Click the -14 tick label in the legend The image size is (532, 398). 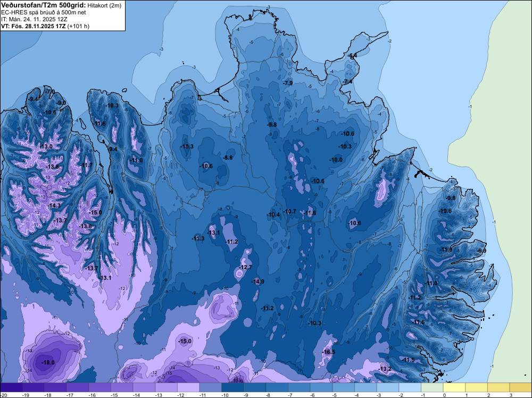[x=136, y=395]
